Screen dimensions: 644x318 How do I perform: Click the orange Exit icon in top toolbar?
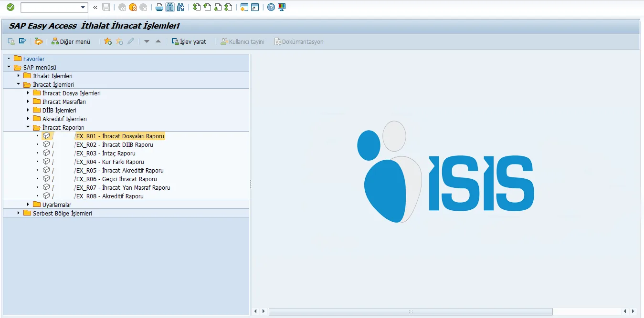133,7
